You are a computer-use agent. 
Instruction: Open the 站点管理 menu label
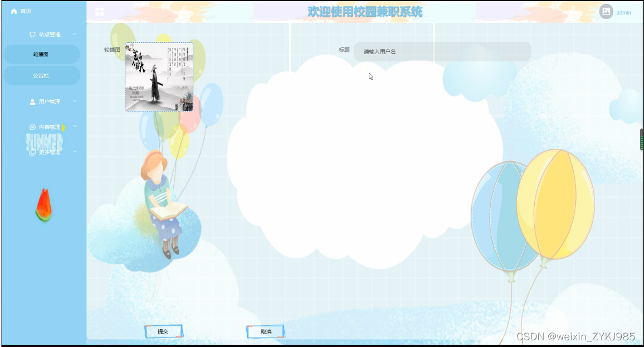click(50, 35)
